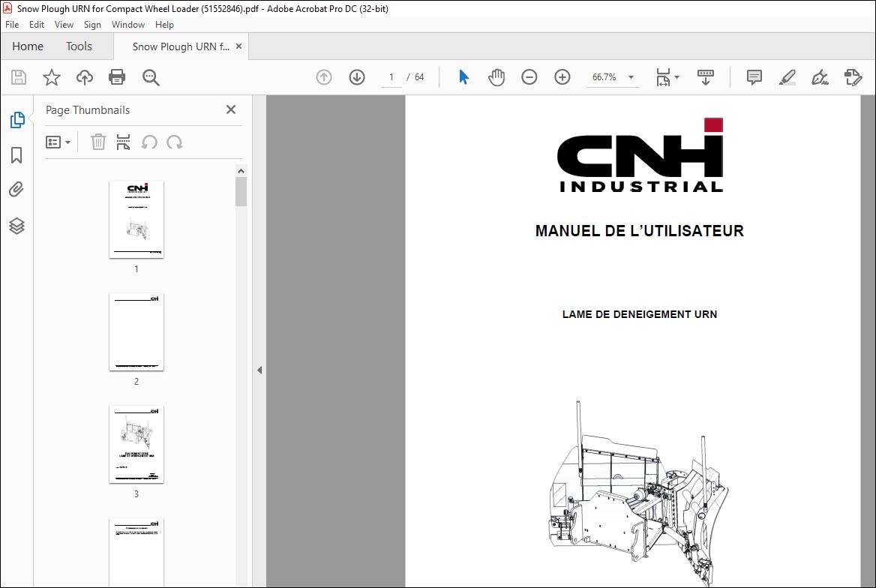Select the Snow Plough URN document tab

click(x=181, y=46)
